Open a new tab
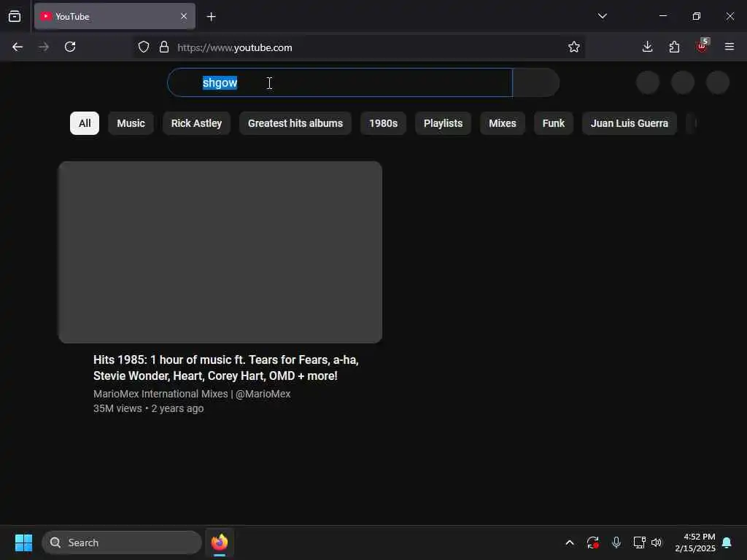The width and height of the screenshot is (747, 560). click(x=211, y=17)
